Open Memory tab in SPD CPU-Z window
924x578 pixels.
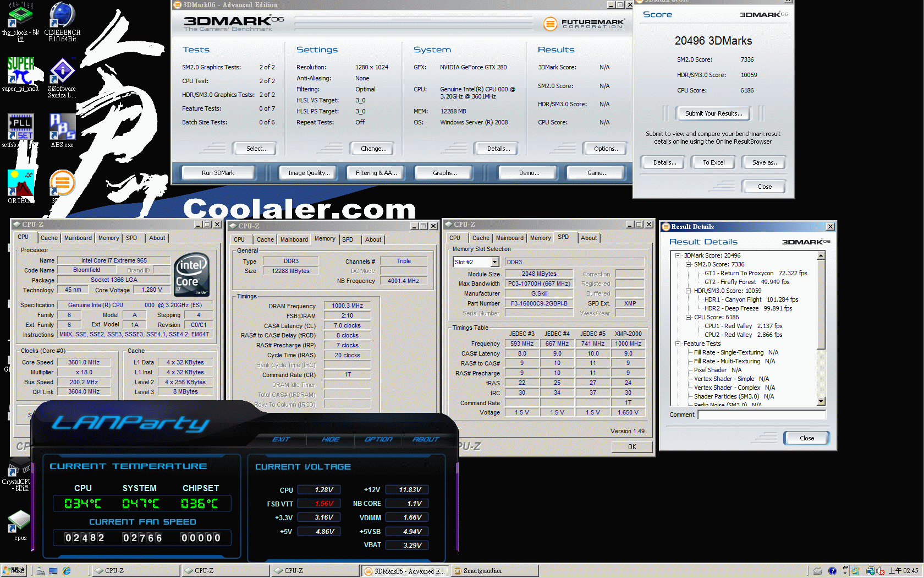[x=540, y=238]
